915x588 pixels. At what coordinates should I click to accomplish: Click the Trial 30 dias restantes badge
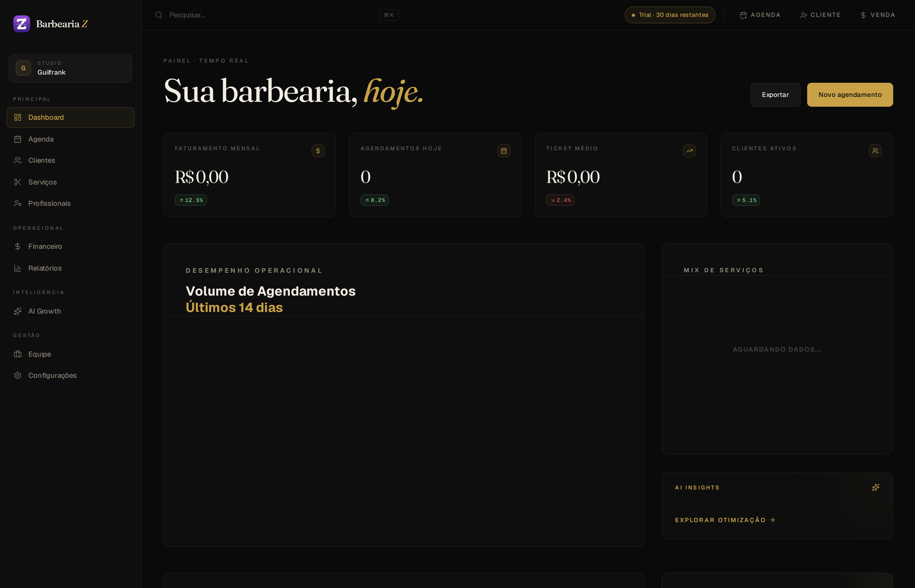click(670, 15)
